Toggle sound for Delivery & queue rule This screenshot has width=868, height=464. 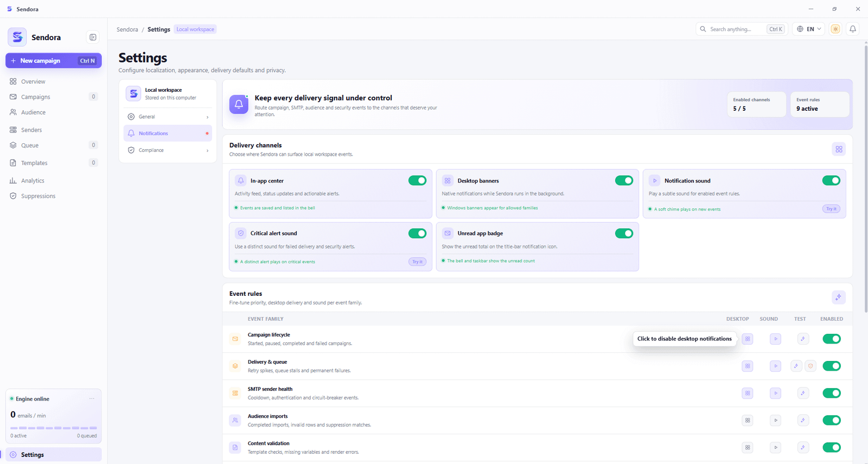pyautogui.click(x=776, y=366)
